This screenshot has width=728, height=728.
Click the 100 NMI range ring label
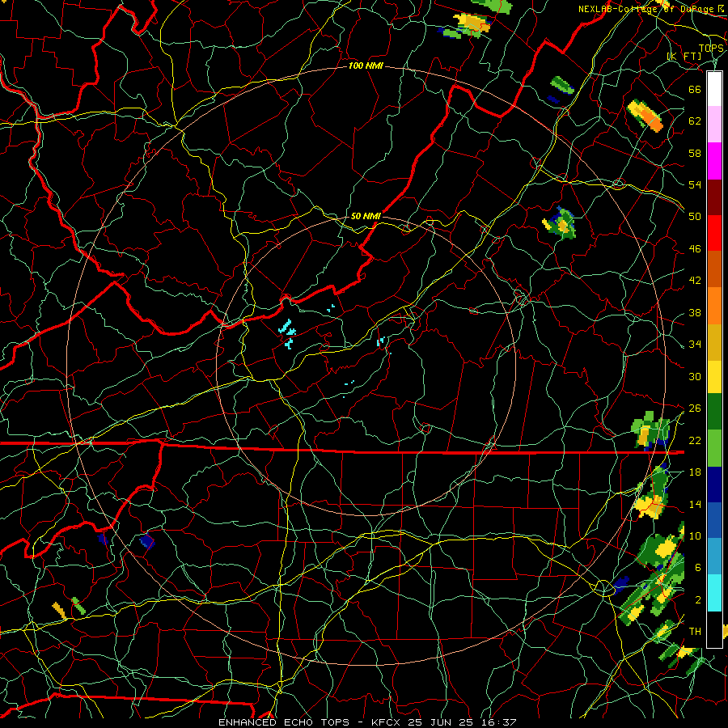(x=366, y=66)
